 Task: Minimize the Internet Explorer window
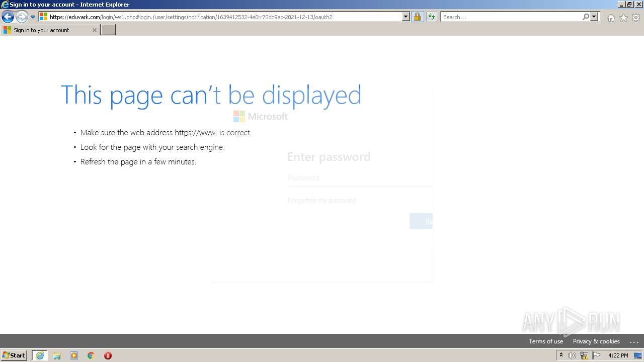[621, 5]
